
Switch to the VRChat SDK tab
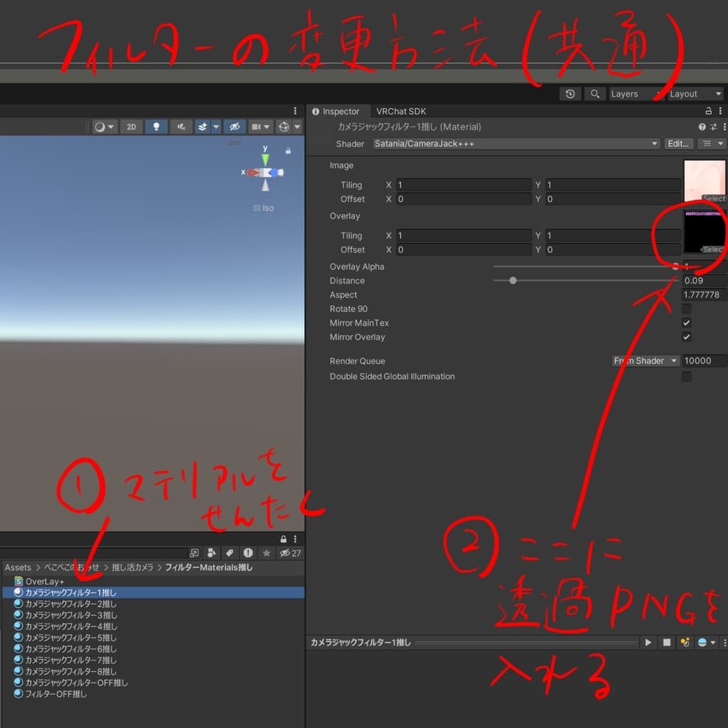click(401, 112)
